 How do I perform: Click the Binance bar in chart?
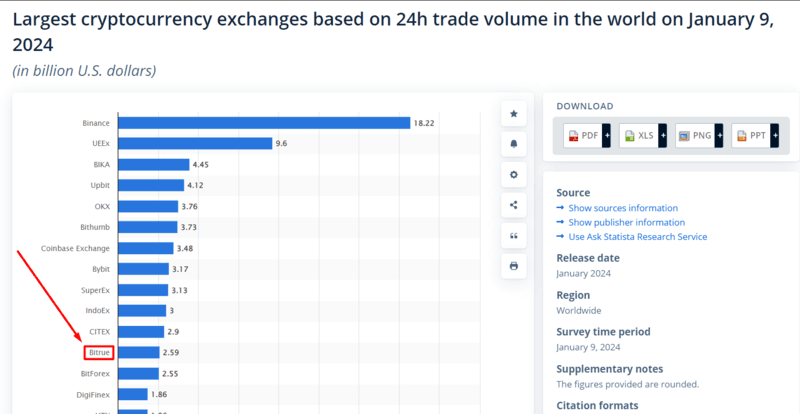pyautogui.click(x=264, y=123)
